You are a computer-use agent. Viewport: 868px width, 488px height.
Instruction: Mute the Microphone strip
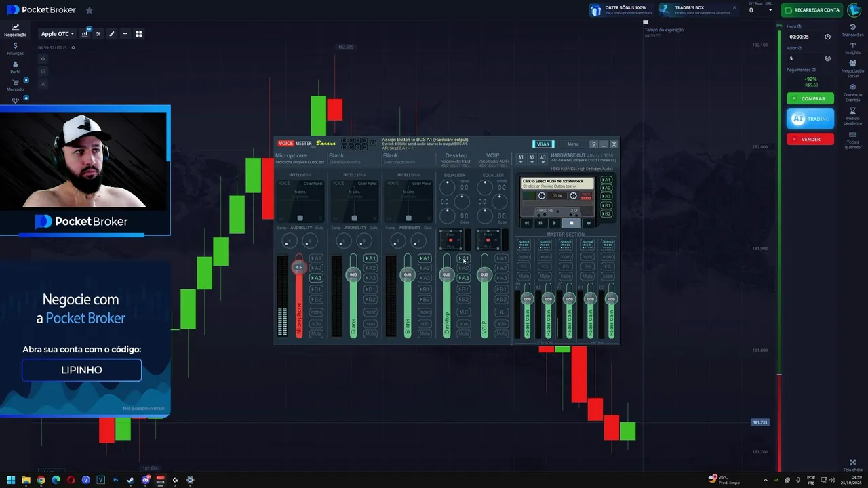pyautogui.click(x=316, y=333)
